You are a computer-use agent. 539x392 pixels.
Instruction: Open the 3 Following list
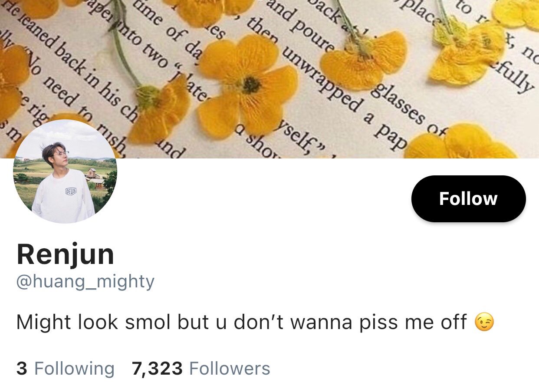tap(66, 369)
